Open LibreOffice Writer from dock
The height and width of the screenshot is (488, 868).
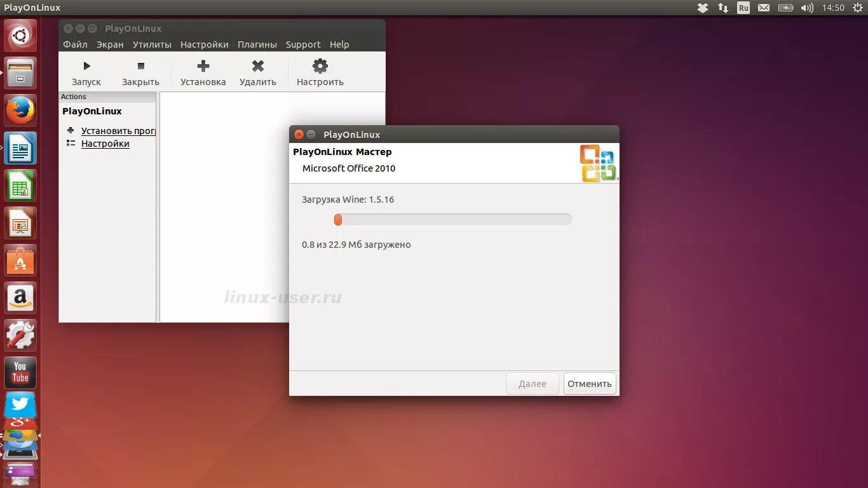pos(20,148)
